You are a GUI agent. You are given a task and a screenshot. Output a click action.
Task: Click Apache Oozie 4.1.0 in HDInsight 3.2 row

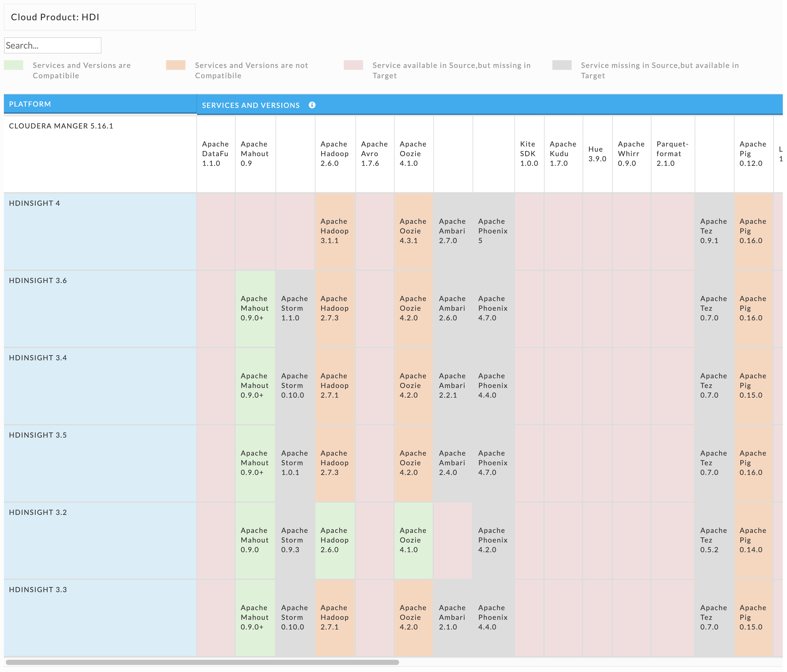414,541
